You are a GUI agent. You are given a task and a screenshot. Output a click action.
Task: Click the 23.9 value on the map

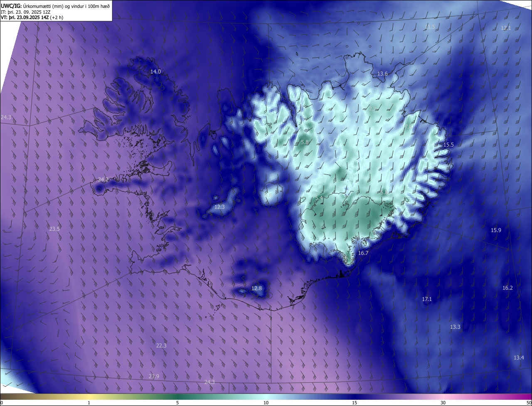[x=154, y=377]
